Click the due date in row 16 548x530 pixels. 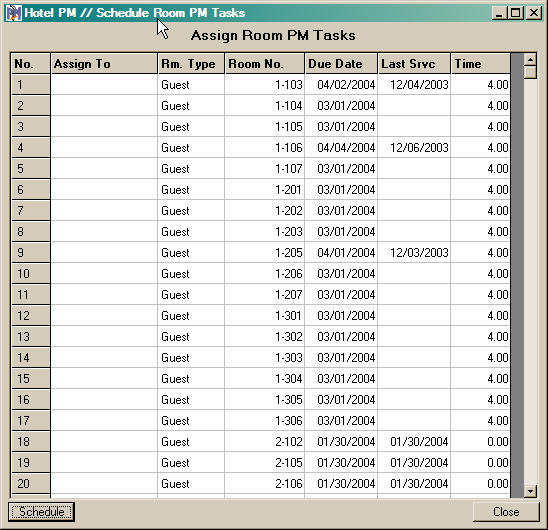click(x=341, y=400)
